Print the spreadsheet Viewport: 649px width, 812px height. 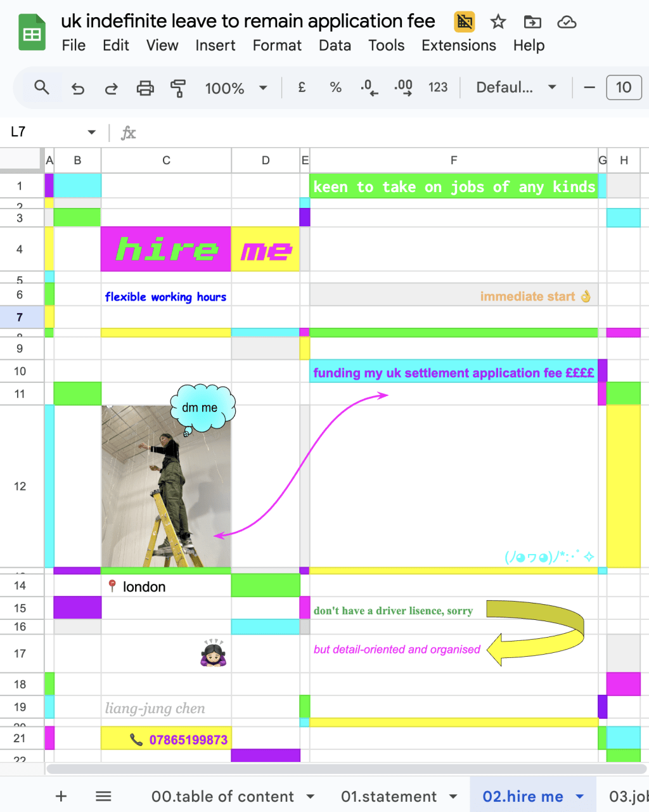(145, 88)
